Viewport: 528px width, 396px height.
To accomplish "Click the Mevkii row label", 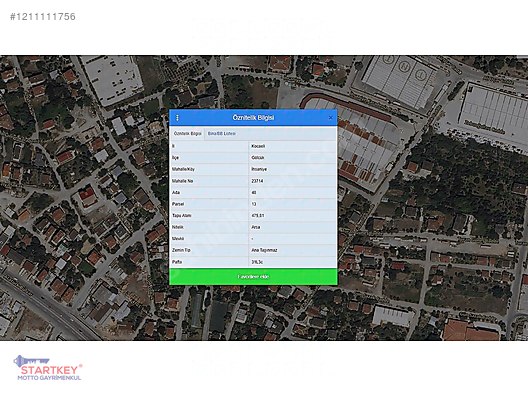I will point(178,239).
